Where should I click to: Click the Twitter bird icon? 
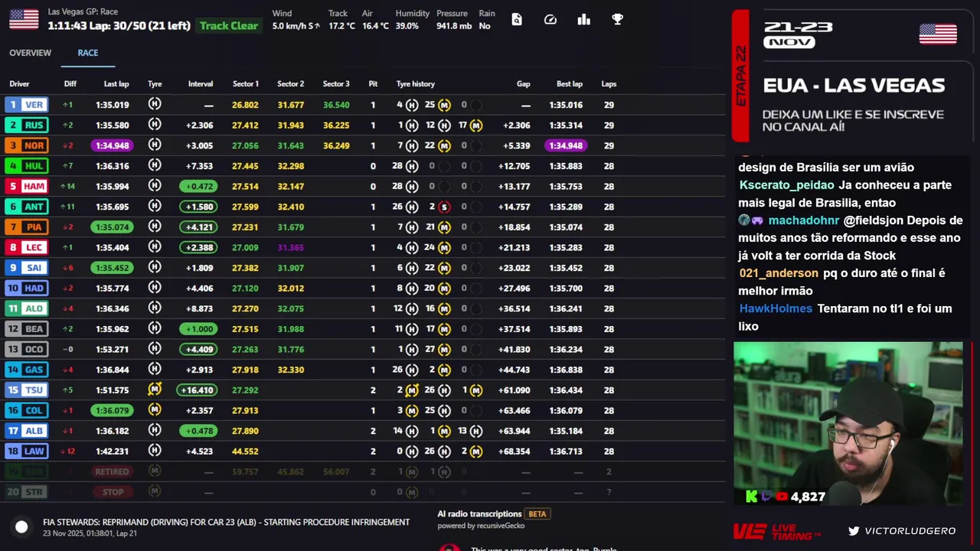coord(854,531)
